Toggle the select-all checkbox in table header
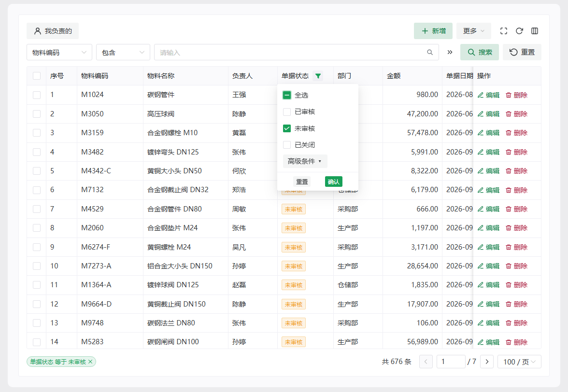The width and height of the screenshot is (568, 392). (x=37, y=76)
